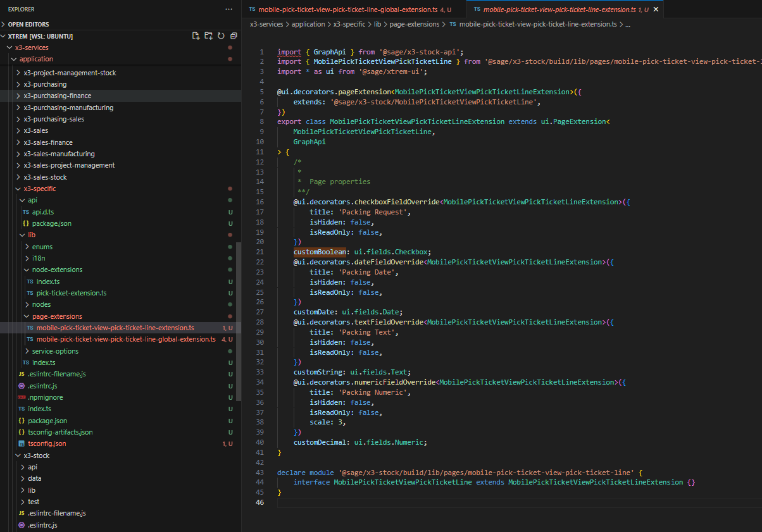Expand the service-options folder
The height and width of the screenshot is (532, 762).
[x=27, y=351]
